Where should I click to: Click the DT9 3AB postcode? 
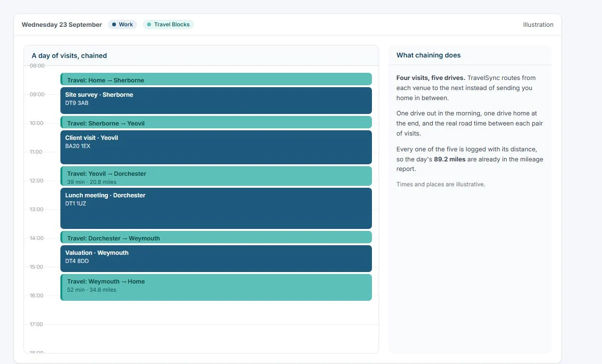(77, 103)
